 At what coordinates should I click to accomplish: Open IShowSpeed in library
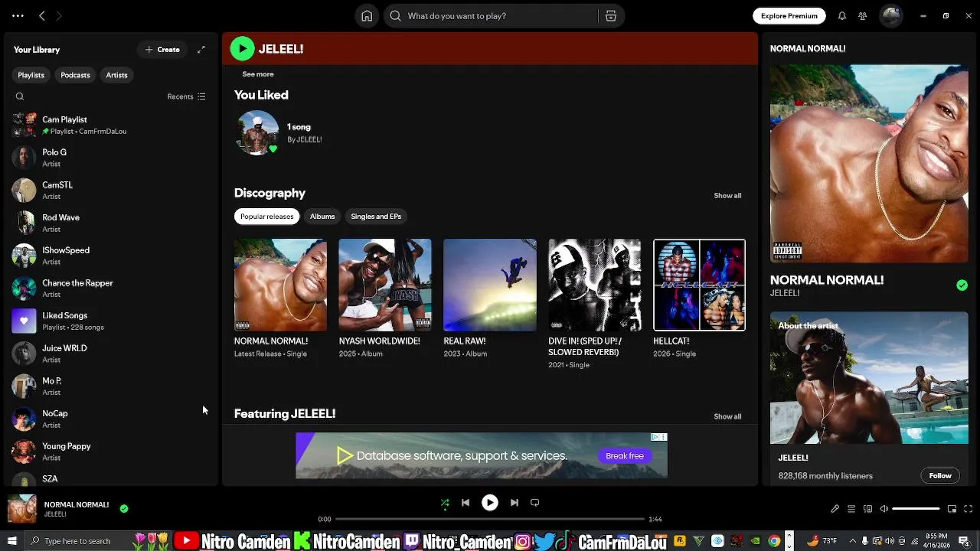(x=110, y=256)
